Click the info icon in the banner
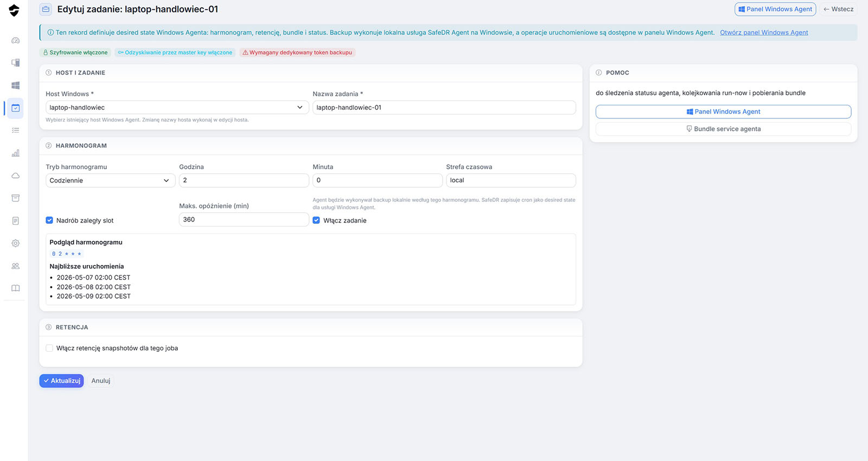This screenshot has height=461, width=868. coord(50,33)
